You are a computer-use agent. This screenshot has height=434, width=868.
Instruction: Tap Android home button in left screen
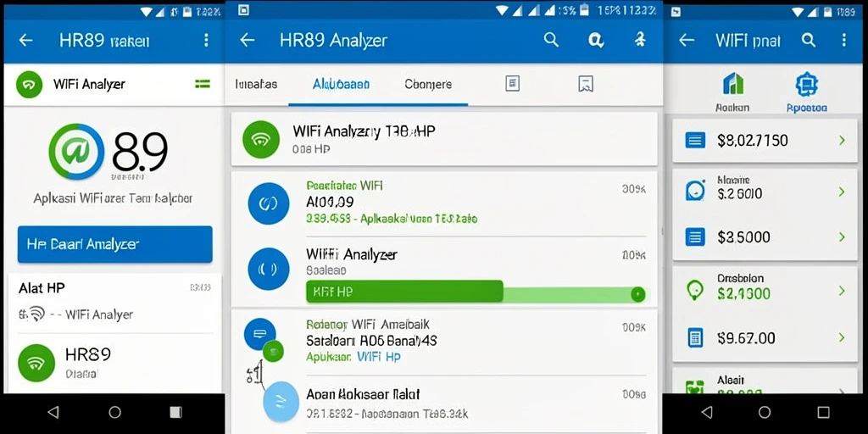[115, 412]
